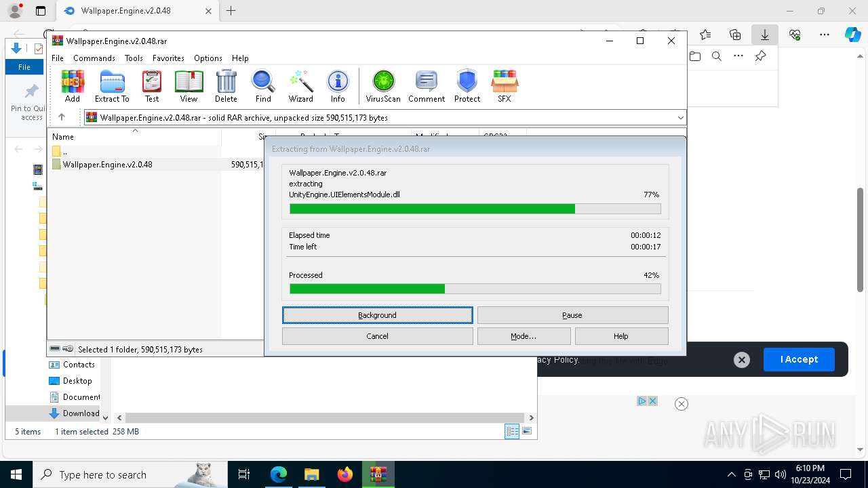
Task: Open the Edge Downloads icon
Action: [x=764, y=35]
